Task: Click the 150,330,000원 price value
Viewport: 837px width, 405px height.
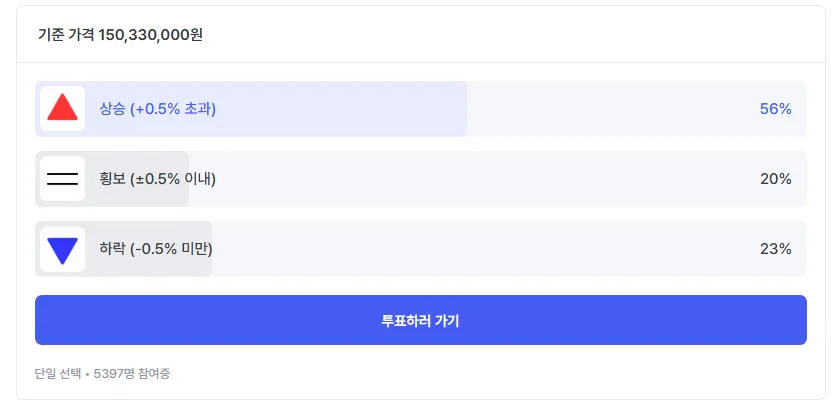Action: click(150, 34)
